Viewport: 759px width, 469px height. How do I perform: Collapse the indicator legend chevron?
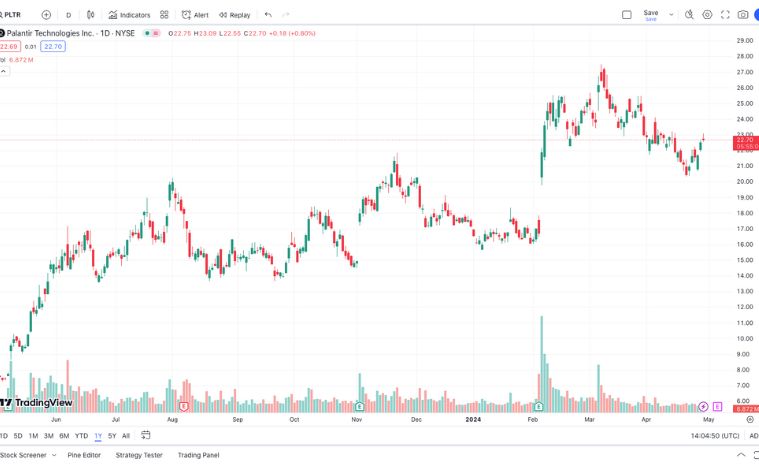[x=4, y=71]
